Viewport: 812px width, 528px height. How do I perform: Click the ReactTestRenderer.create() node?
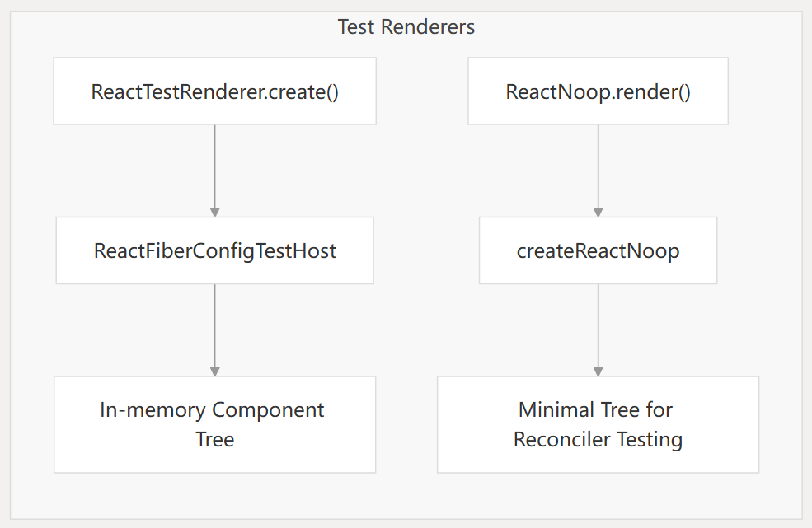point(215,91)
